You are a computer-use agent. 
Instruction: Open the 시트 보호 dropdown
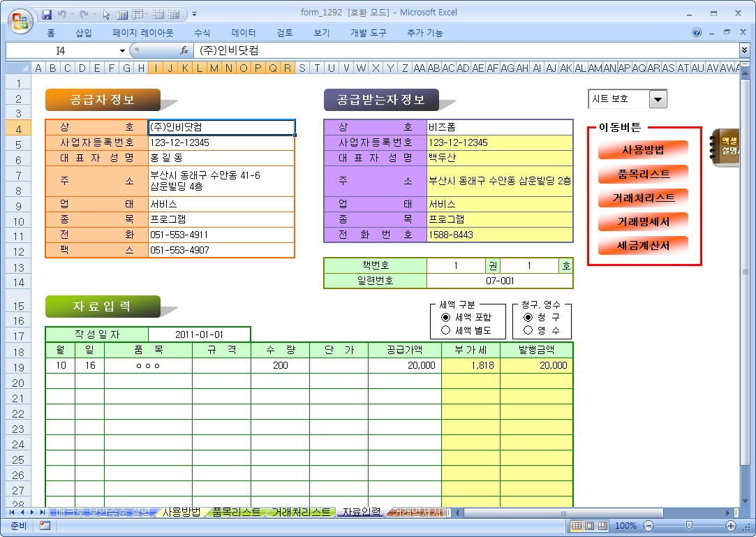click(x=658, y=99)
